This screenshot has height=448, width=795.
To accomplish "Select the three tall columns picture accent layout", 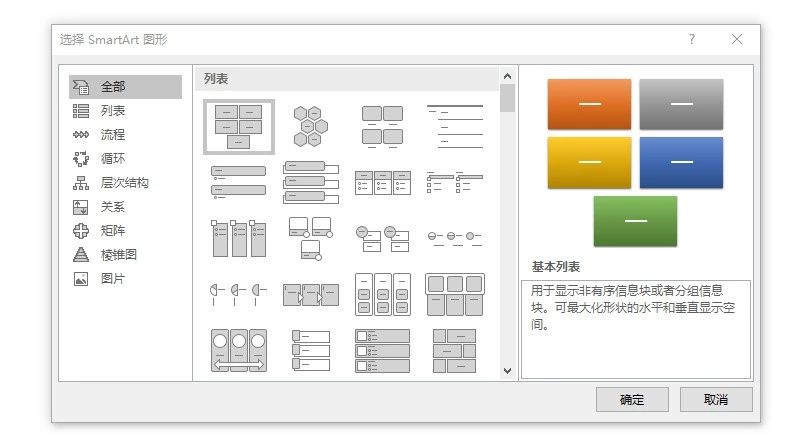I will pos(238,238).
